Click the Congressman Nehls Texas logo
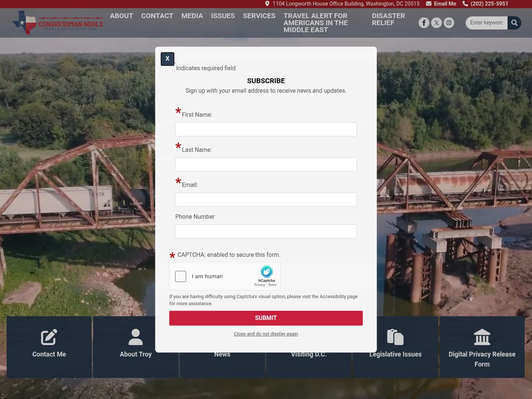The height and width of the screenshot is (399, 532). (x=58, y=23)
